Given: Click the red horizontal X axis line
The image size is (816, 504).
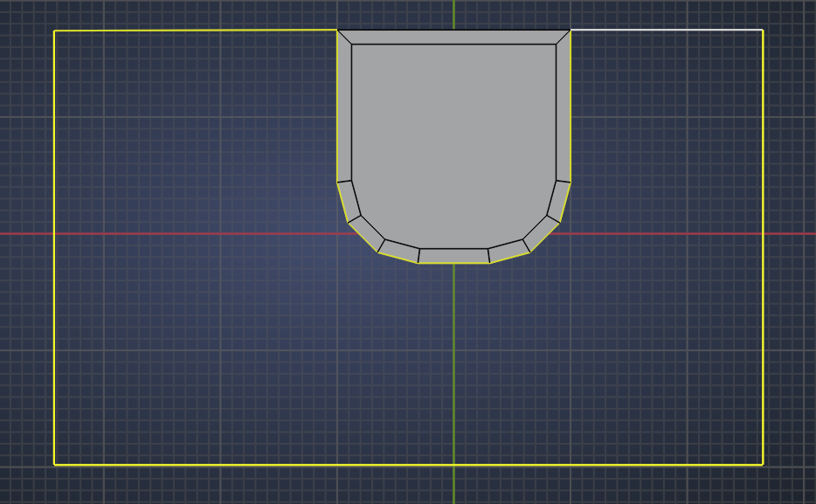Looking at the screenshot, I should [x=175, y=232].
